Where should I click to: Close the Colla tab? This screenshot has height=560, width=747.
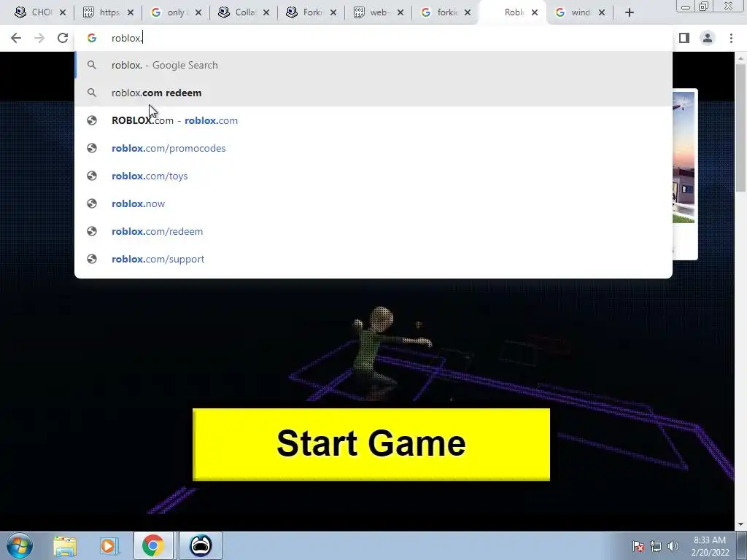click(x=266, y=12)
